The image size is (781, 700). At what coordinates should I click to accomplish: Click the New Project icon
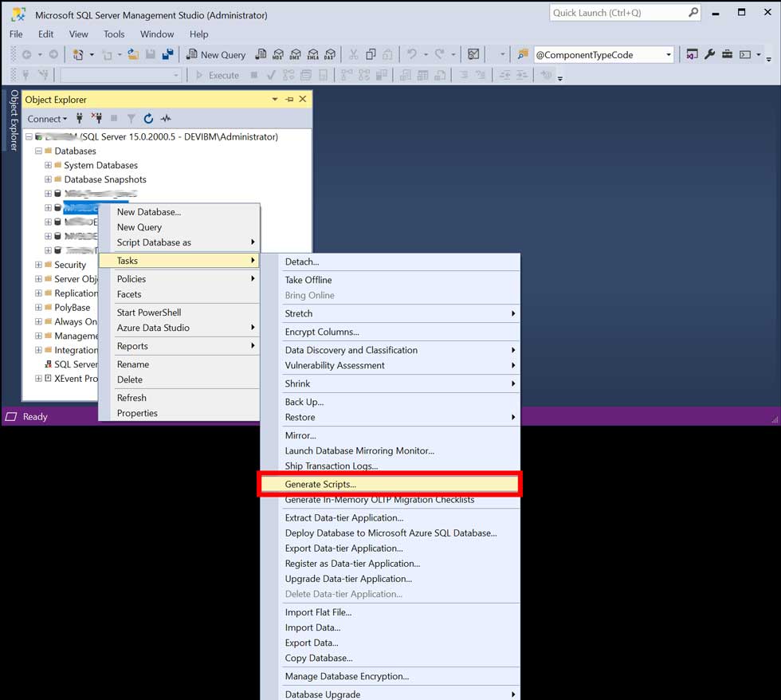[78, 54]
